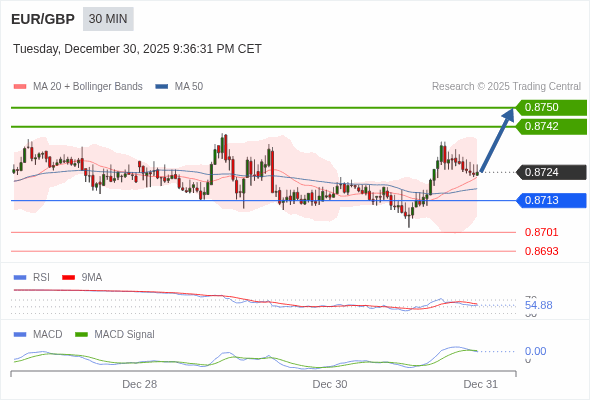The width and height of the screenshot is (590, 400).
Task: Click the MA 50 legend label
Action: tap(189, 87)
